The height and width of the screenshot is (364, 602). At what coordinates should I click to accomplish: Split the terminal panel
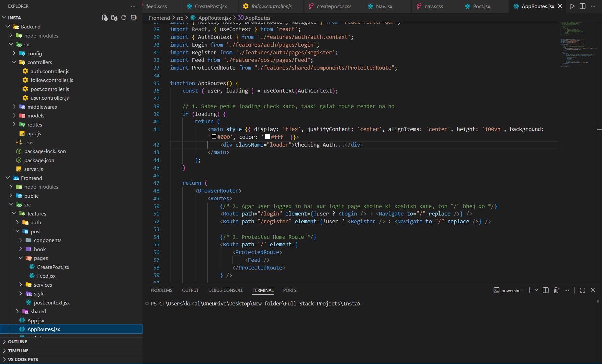click(x=545, y=290)
